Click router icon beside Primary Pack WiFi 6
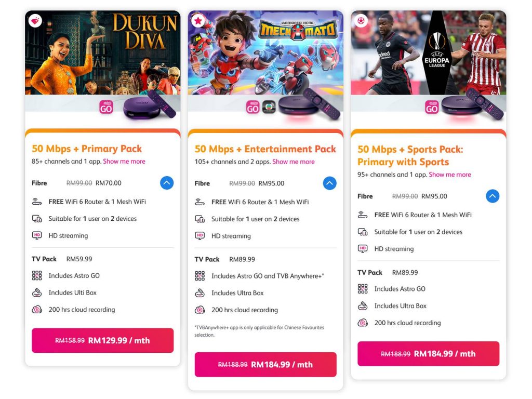This screenshot has height=399, width=532. tap(37, 202)
